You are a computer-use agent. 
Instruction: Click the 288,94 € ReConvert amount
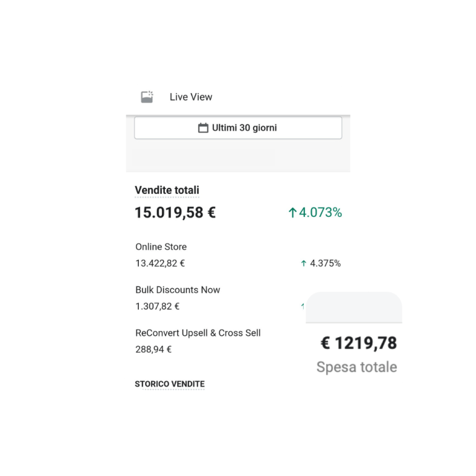tap(153, 350)
